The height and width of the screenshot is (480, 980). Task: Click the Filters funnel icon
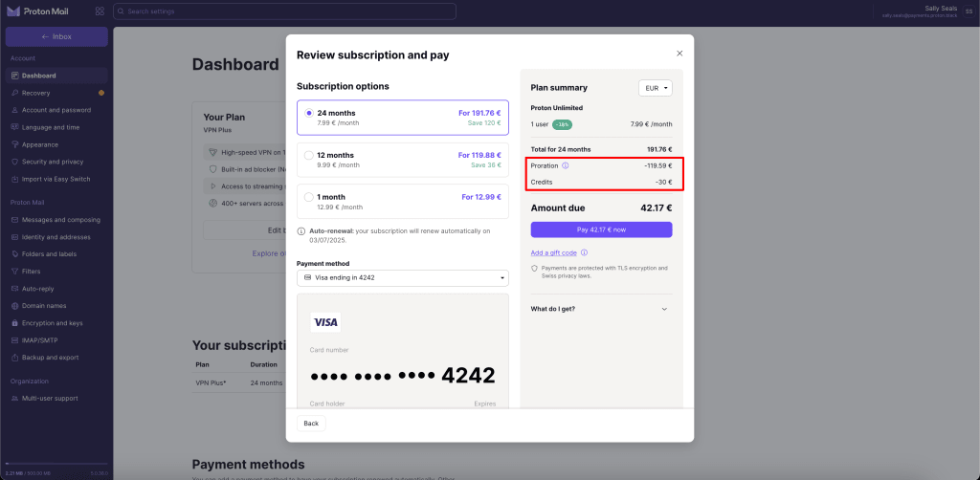point(15,272)
